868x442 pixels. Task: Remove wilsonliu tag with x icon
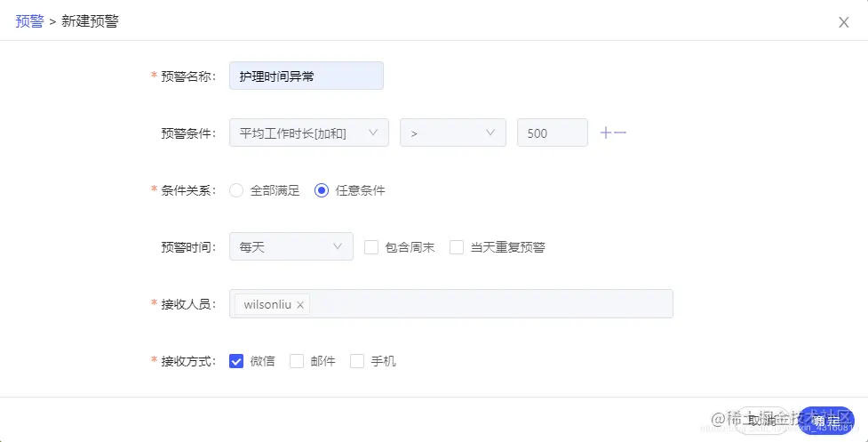(x=300, y=305)
